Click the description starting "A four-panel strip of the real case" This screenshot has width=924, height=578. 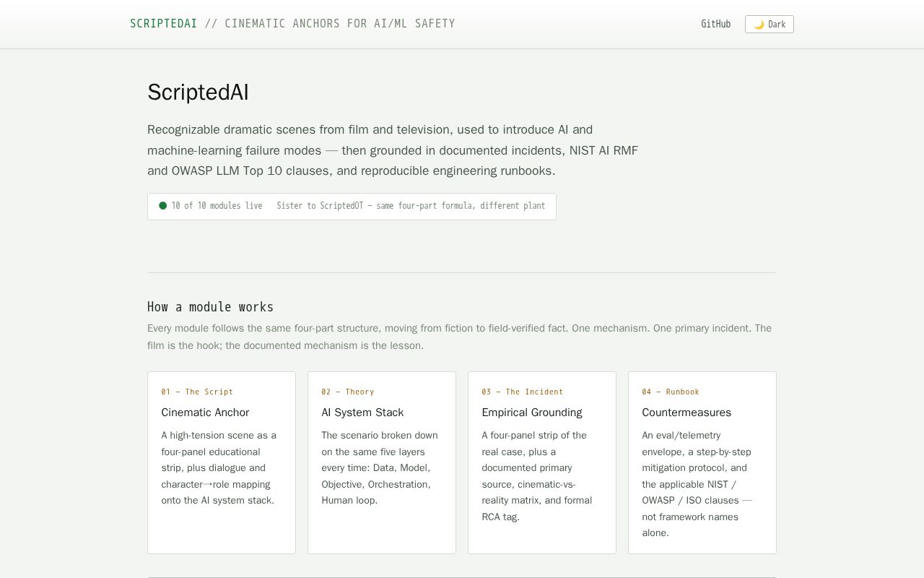(537, 476)
